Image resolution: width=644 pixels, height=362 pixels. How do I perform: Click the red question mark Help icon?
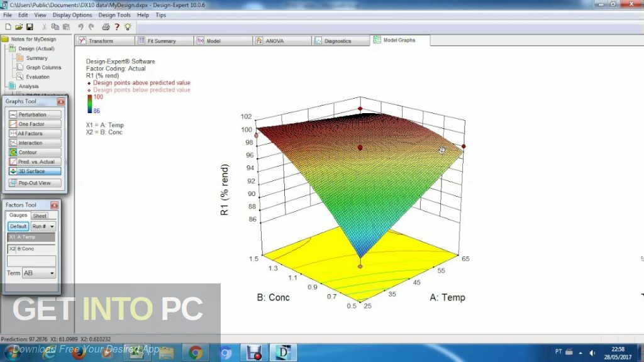(x=117, y=27)
